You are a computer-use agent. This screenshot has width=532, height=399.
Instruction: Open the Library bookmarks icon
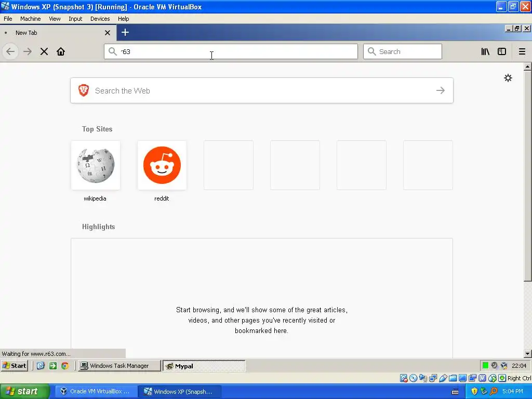pyautogui.click(x=485, y=51)
